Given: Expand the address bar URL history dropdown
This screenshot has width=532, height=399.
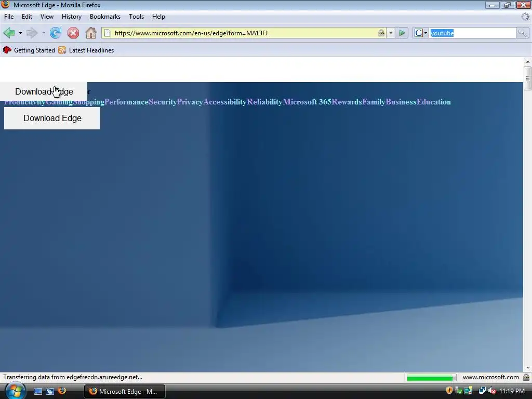Looking at the screenshot, I should tap(391, 33).
